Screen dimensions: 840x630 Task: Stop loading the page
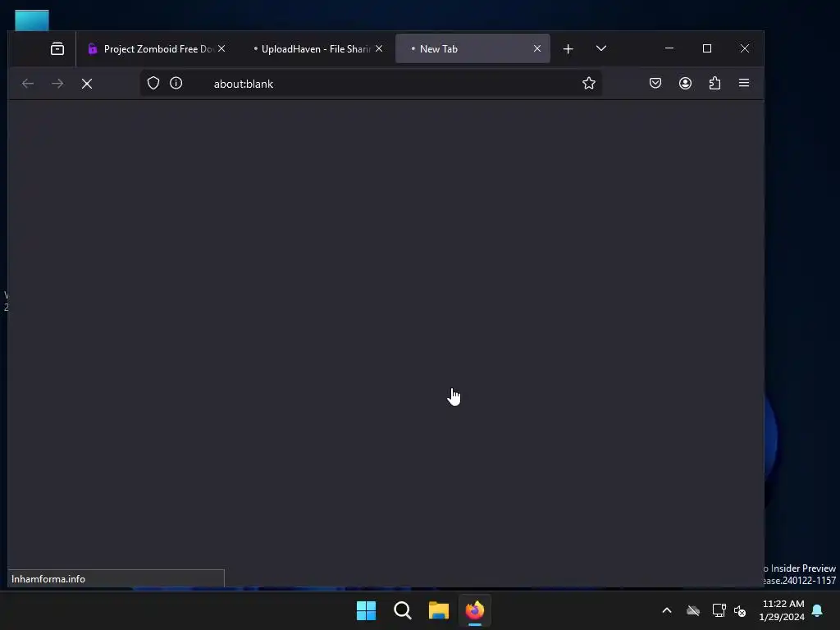(x=87, y=84)
